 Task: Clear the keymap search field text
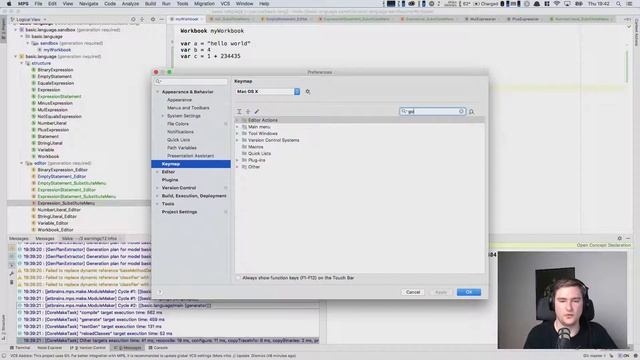tap(461, 111)
